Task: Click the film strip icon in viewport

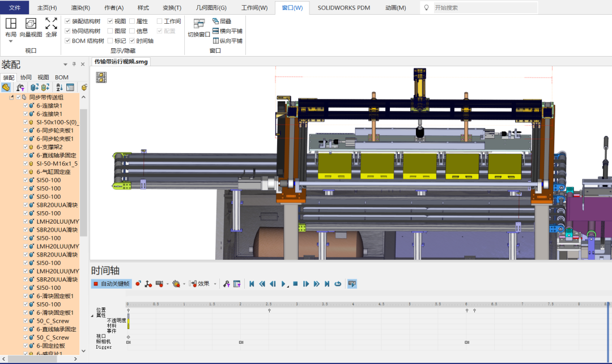Action: pos(101,77)
